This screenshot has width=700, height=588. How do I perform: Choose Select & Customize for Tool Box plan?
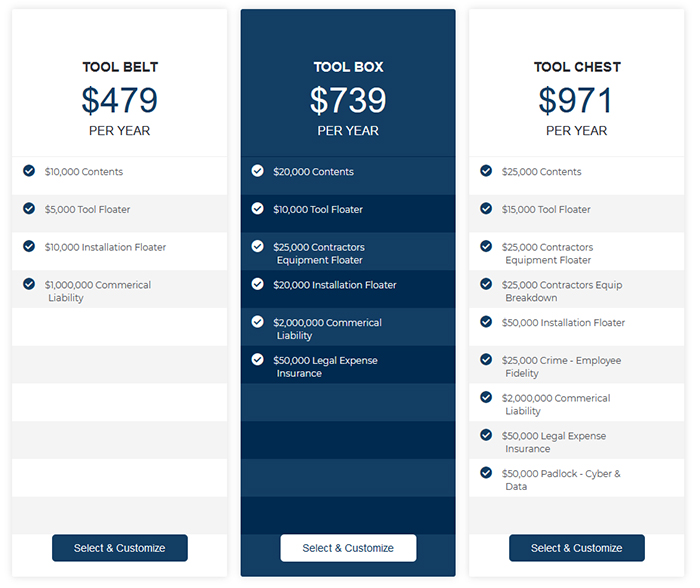(x=348, y=548)
